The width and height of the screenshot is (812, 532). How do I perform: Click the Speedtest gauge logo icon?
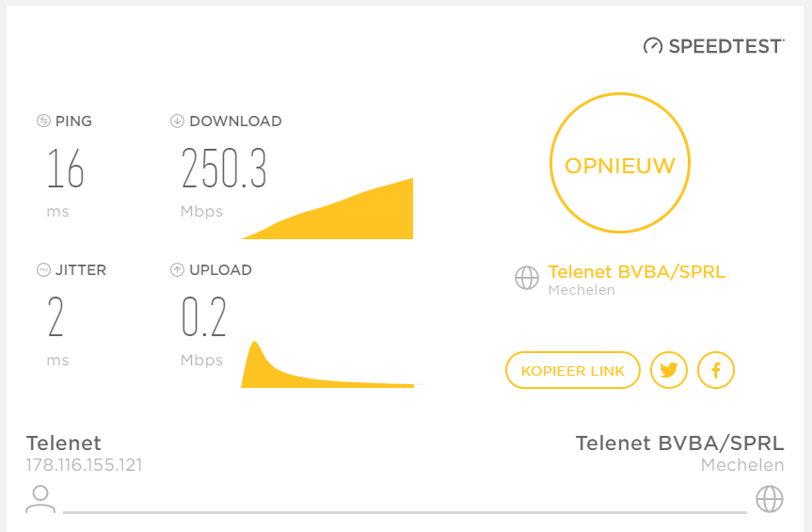coord(653,46)
